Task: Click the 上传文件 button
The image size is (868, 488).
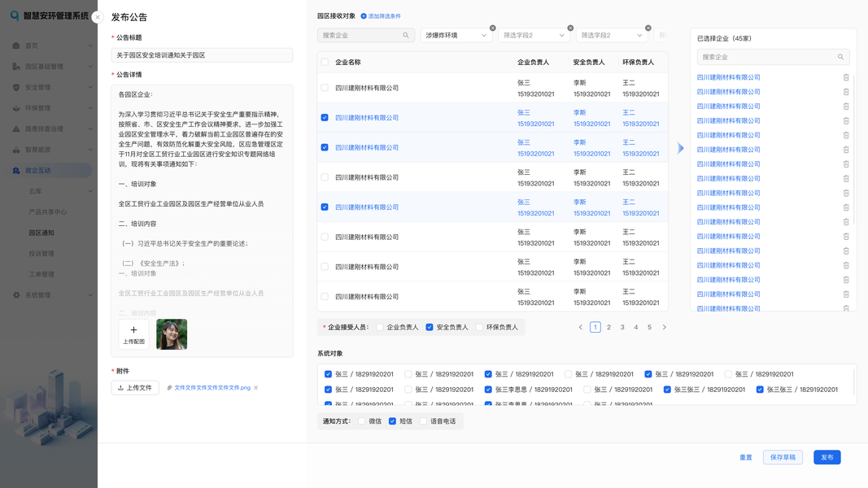Action: (x=135, y=388)
